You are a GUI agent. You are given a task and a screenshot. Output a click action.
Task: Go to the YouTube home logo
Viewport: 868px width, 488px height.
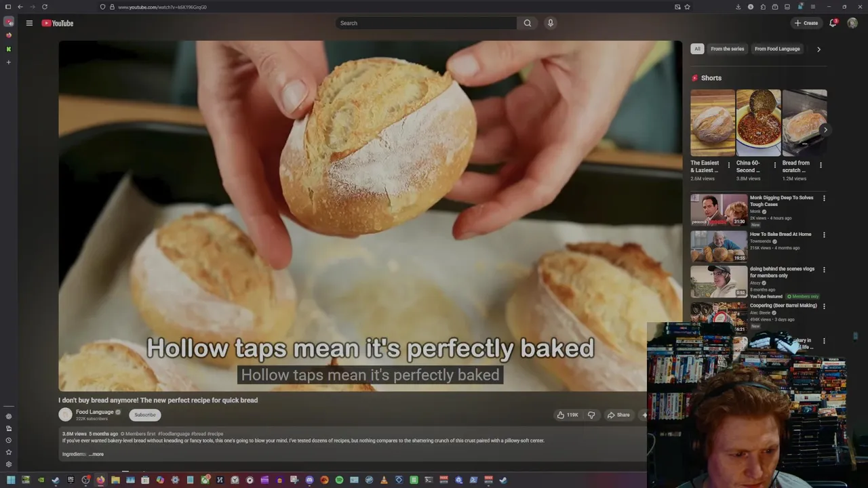[58, 23]
